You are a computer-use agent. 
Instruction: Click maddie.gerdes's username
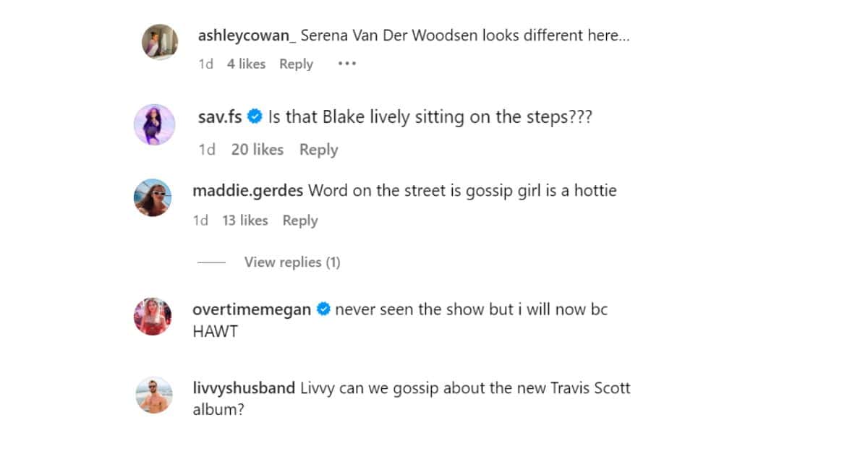pos(247,190)
